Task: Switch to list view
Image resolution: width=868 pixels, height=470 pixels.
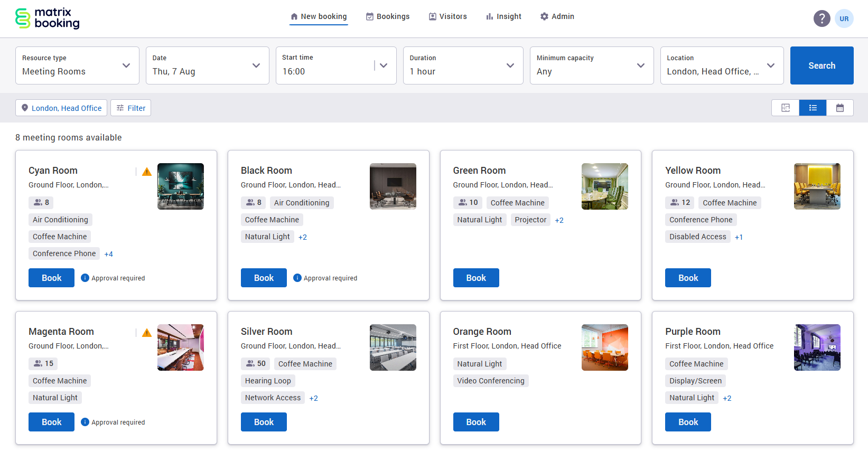Action: click(813, 108)
